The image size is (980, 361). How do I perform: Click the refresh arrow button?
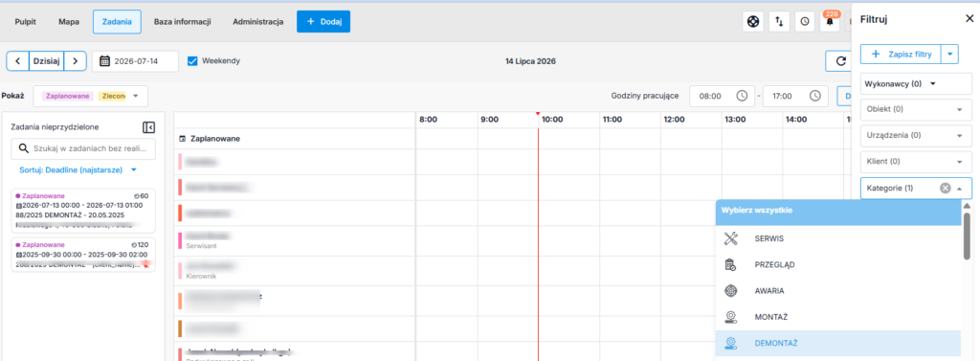840,61
